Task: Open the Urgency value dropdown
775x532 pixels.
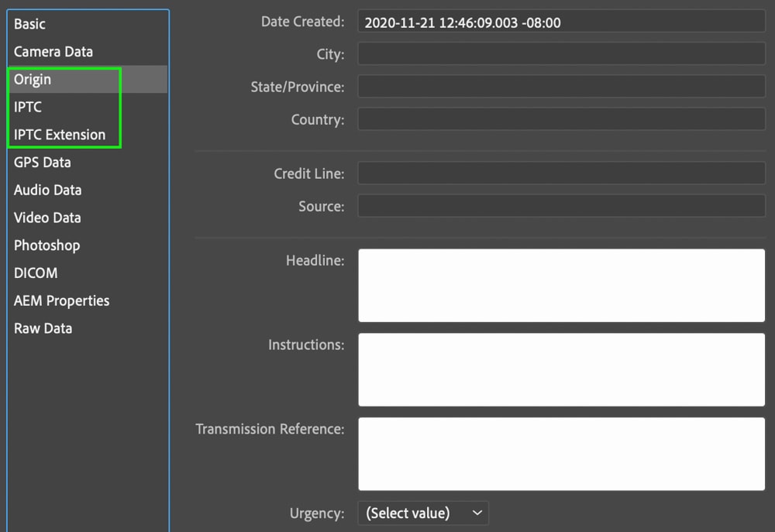Action: pyautogui.click(x=422, y=513)
